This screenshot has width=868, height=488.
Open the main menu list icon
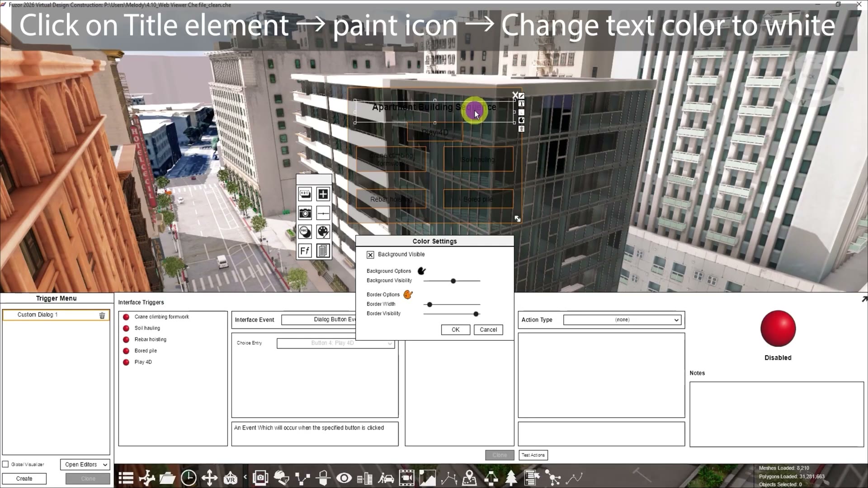click(x=126, y=478)
